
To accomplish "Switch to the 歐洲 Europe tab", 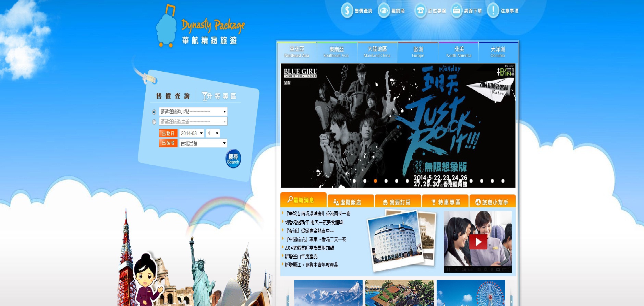I will click(418, 52).
